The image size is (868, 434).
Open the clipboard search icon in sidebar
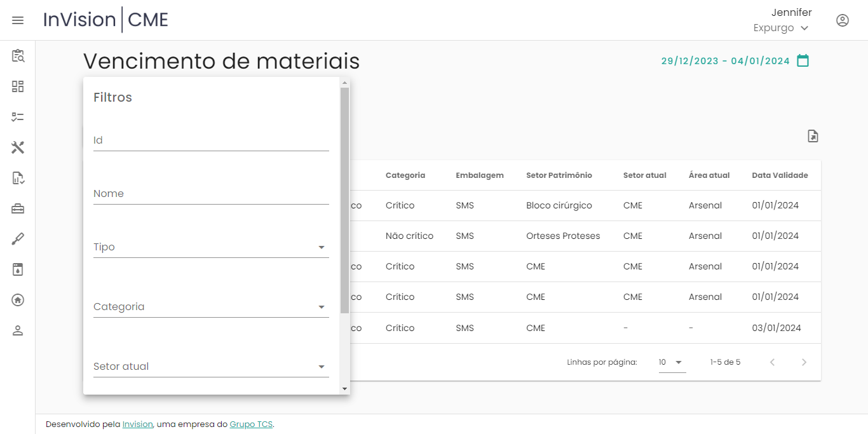coord(18,56)
